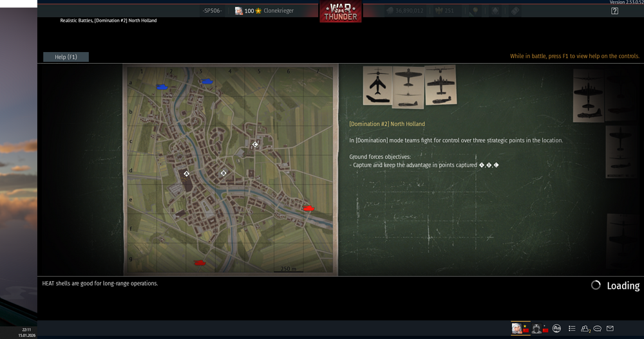This screenshot has width=644, height=339.
Task: Open the chat bubble icon
Action: [x=598, y=328]
